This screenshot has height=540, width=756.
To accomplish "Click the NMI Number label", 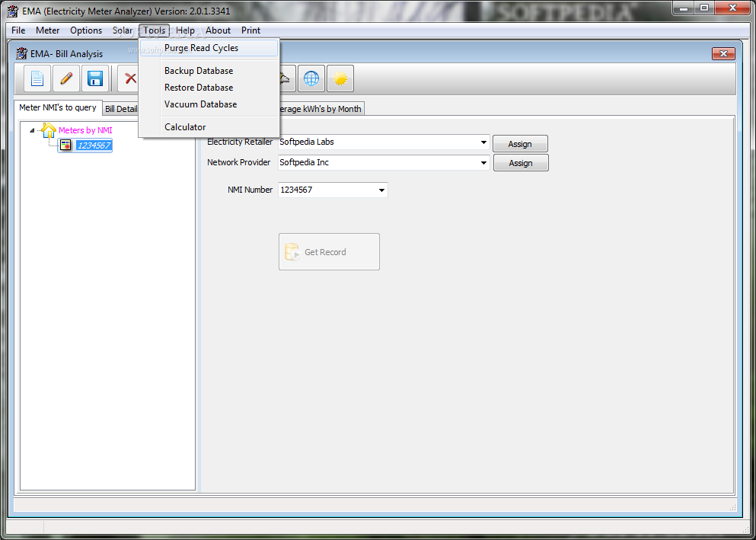I will click(250, 190).
